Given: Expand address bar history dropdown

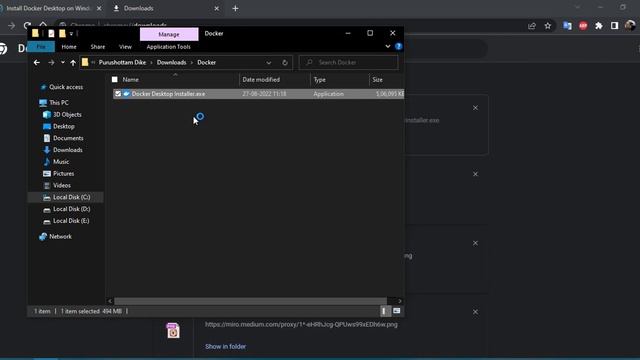Looking at the screenshot, I should [x=269, y=62].
